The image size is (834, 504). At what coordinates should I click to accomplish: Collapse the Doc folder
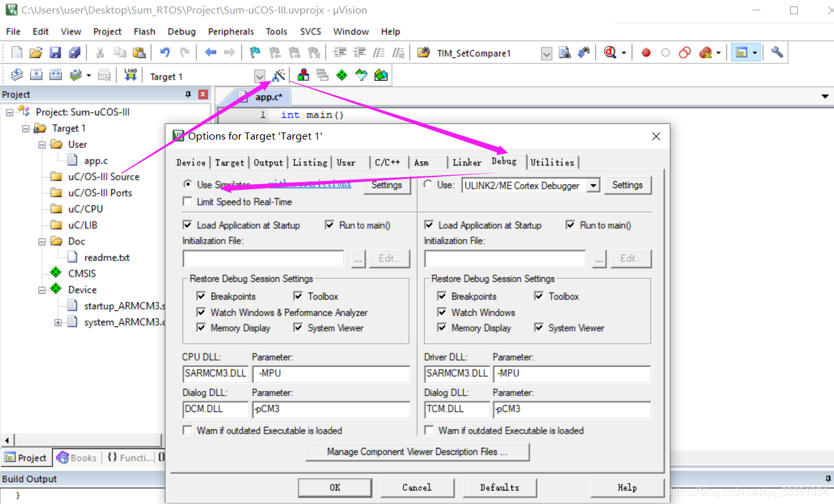click(42, 241)
